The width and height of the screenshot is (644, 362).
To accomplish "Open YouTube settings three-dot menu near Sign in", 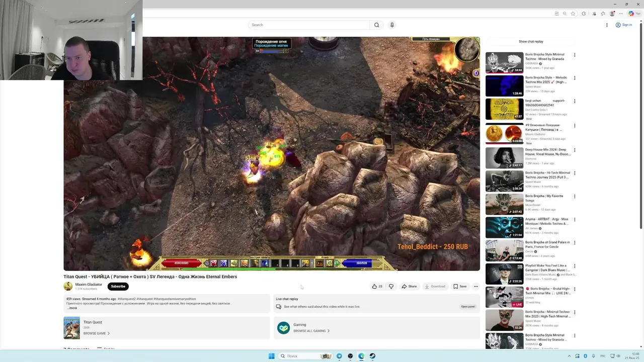I will point(607,25).
